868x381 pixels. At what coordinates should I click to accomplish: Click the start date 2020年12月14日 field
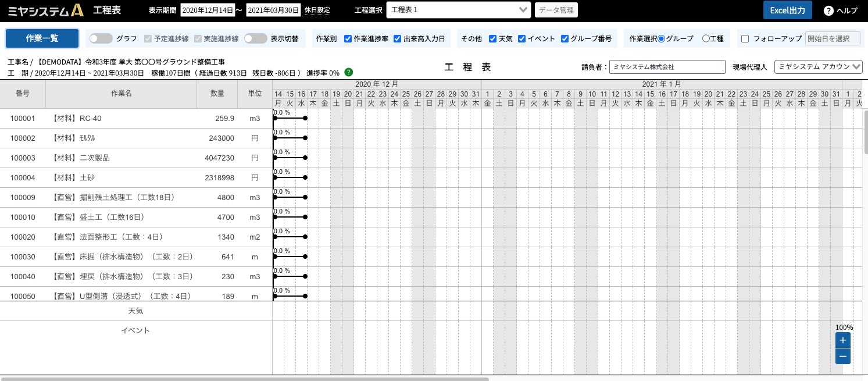point(208,10)
